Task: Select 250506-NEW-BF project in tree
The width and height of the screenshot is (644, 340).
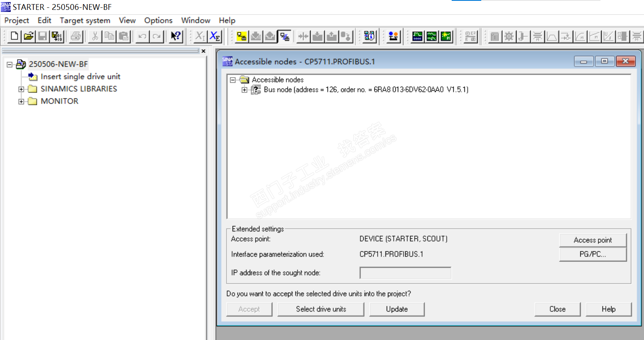Action: click(58, 64)
